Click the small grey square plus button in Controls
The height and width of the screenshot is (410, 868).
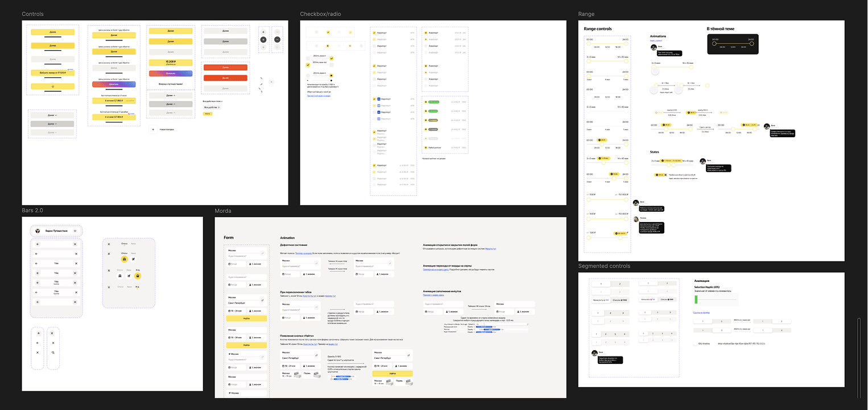click(x=271, y=82)
